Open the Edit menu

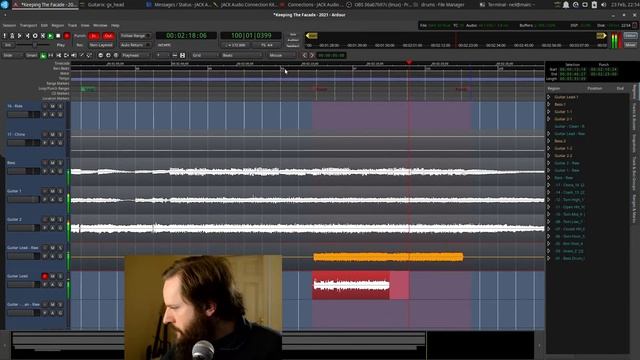pos(44,25)
